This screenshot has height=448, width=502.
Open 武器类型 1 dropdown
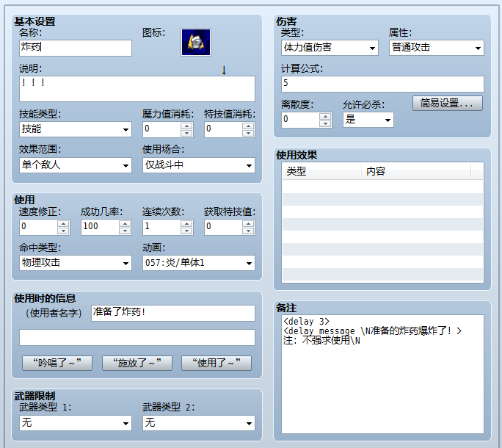[x=76, y=423]
